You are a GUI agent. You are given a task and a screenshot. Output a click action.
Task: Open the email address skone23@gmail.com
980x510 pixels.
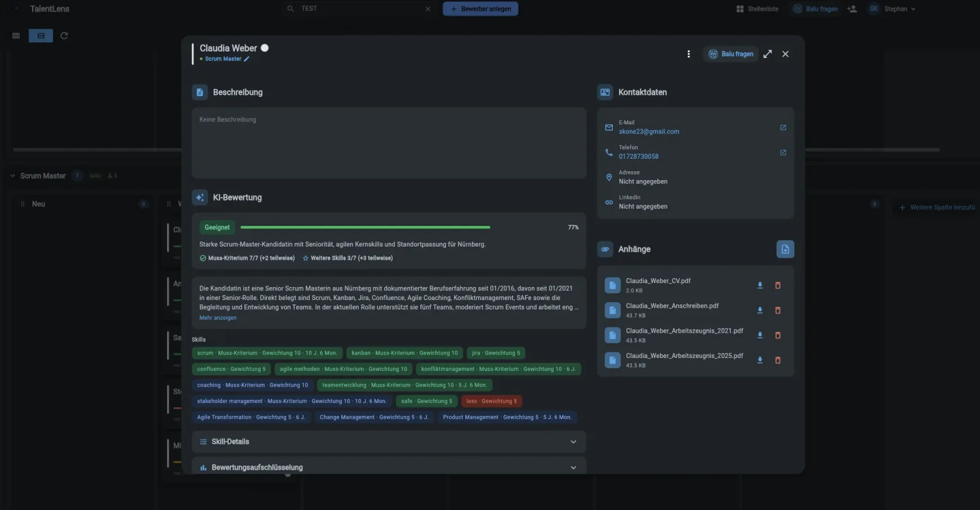point(649,132)
